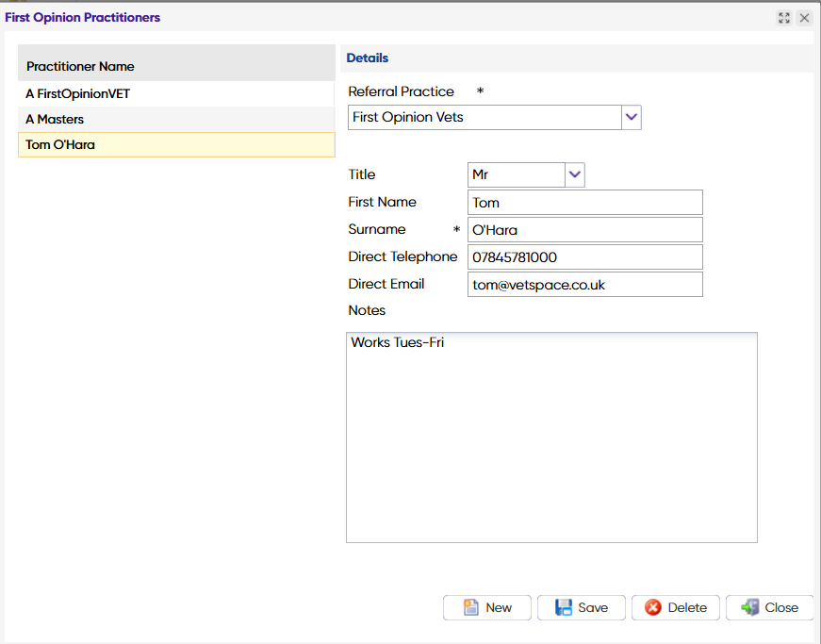
Task: Select the Tom O'Hara practitioner row
Action: pyautogui.click(x=176, y=145)
